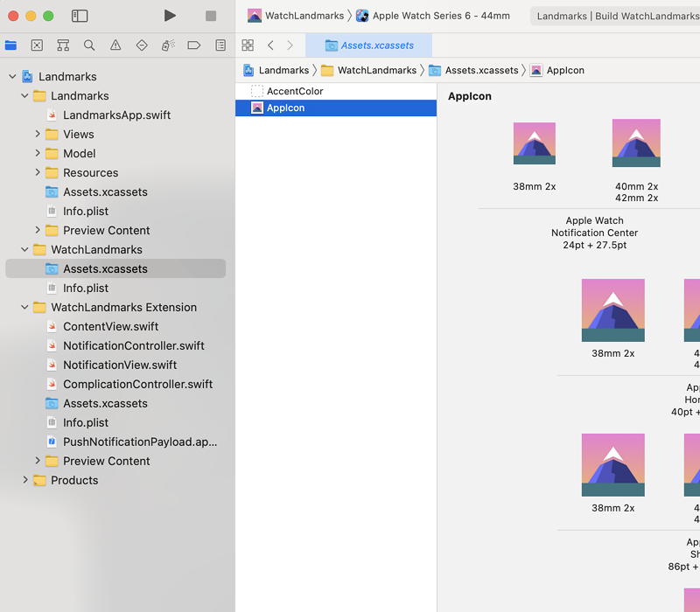The image size is (700, 612).
Task: Collapse the Landmarks group folder
Action: 25,95
